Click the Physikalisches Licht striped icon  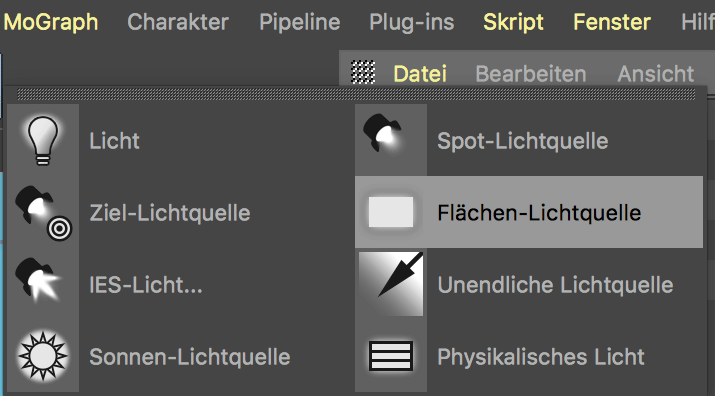391,356
